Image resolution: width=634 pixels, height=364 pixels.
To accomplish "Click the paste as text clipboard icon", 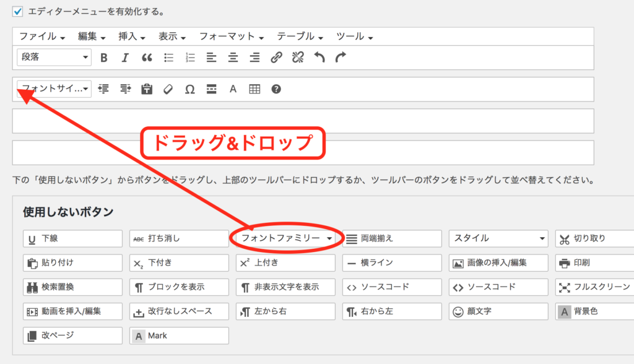I will tap(147, 89).
